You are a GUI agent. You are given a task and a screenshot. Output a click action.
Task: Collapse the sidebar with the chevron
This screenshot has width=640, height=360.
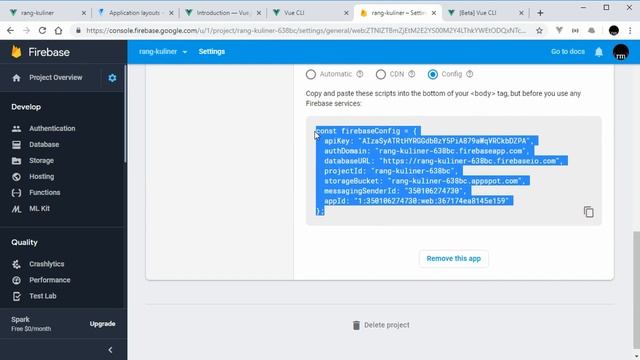coord(110,350)
